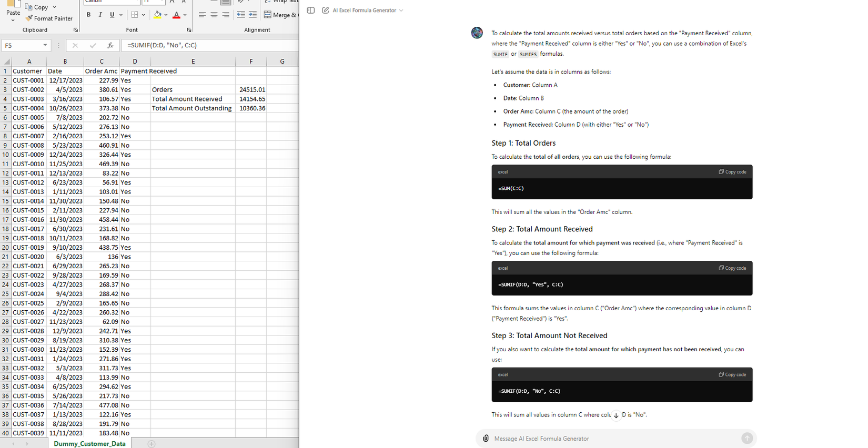Attach a file with paperclip icon
868x448 pixels.
[x=486, y=438]
